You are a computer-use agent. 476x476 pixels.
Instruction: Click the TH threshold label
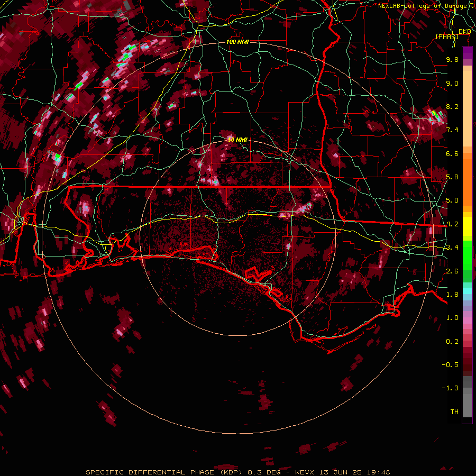pyautogui.click(x=454, y=412)
